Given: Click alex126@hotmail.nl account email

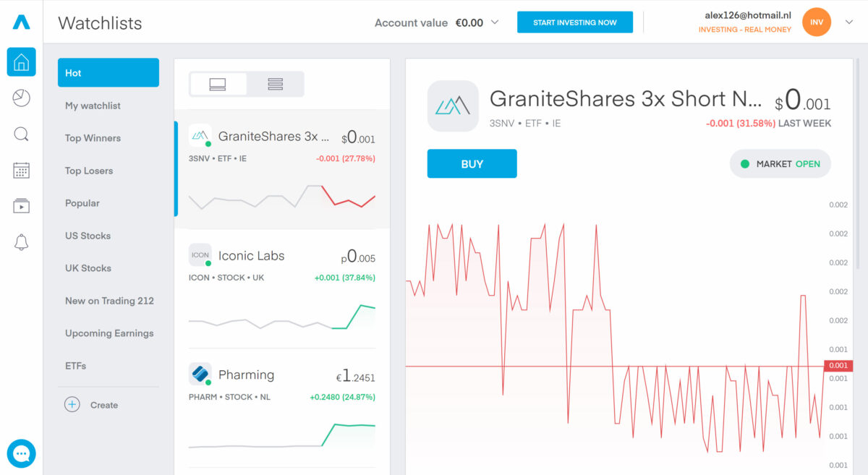Looking at the screenshot, I should point(749,15).
